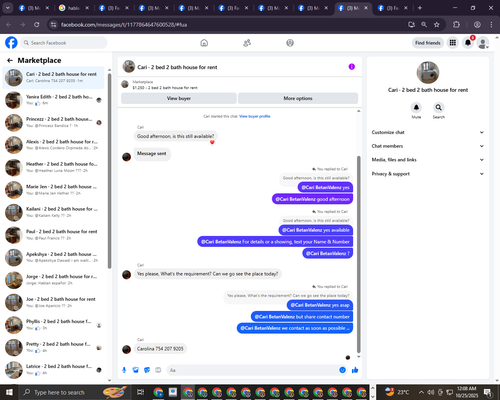
Task: Open Jorge conversation in list
Action: pos(54,280)
